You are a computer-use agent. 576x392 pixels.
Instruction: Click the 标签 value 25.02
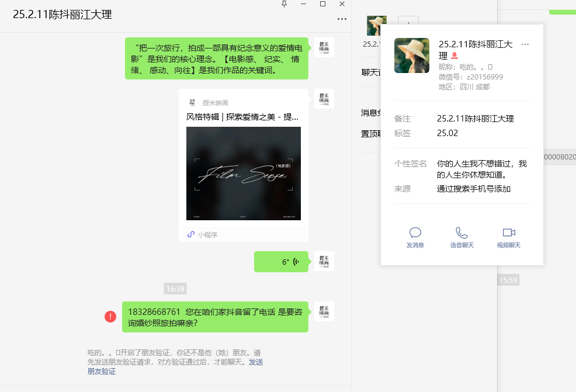447,133
